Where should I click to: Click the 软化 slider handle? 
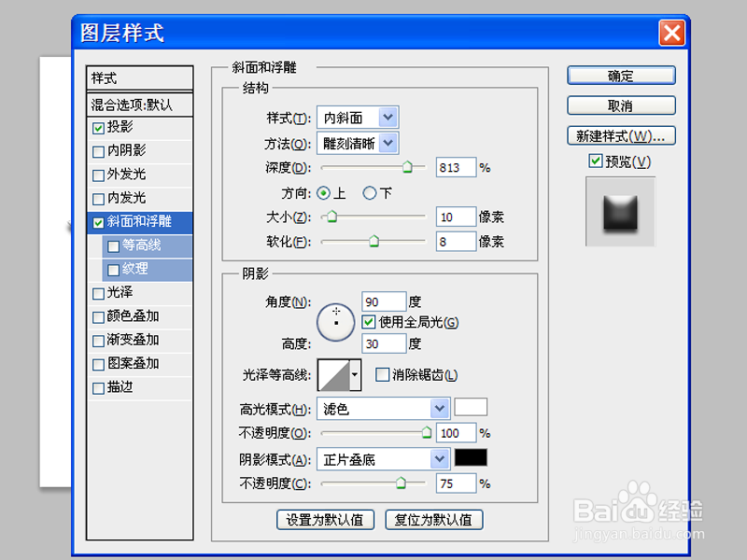click(374, 241)
